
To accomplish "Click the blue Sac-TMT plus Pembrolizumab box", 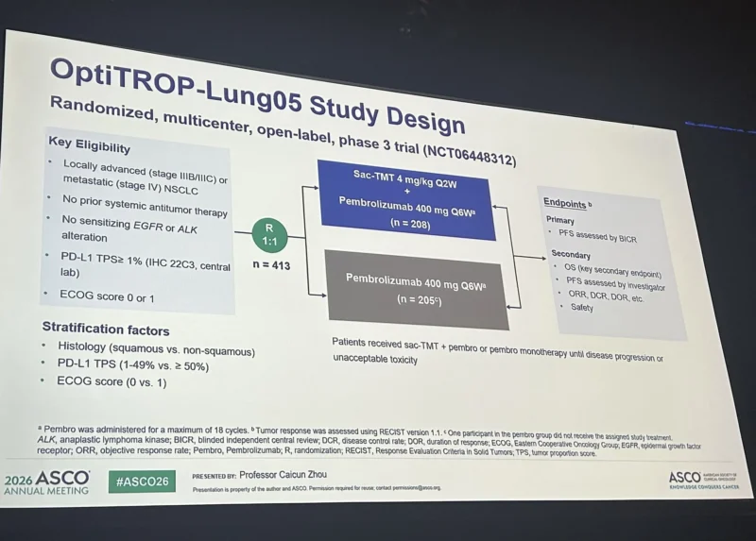I will coord(406,199).
